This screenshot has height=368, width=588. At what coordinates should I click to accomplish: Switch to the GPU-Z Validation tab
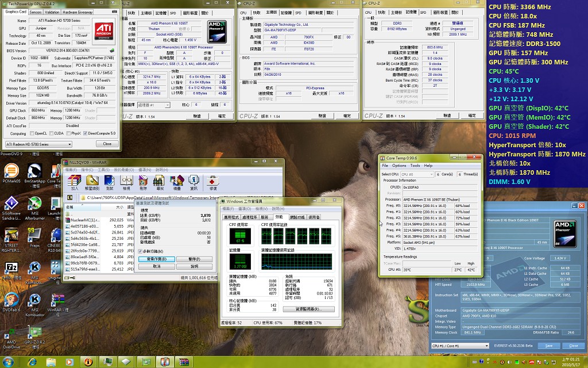click(52, 12)
